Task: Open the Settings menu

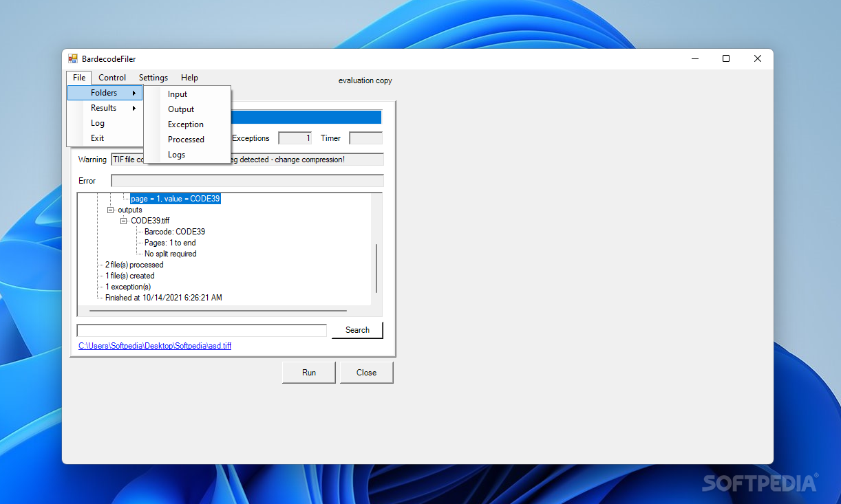Action: coord(153,78)
